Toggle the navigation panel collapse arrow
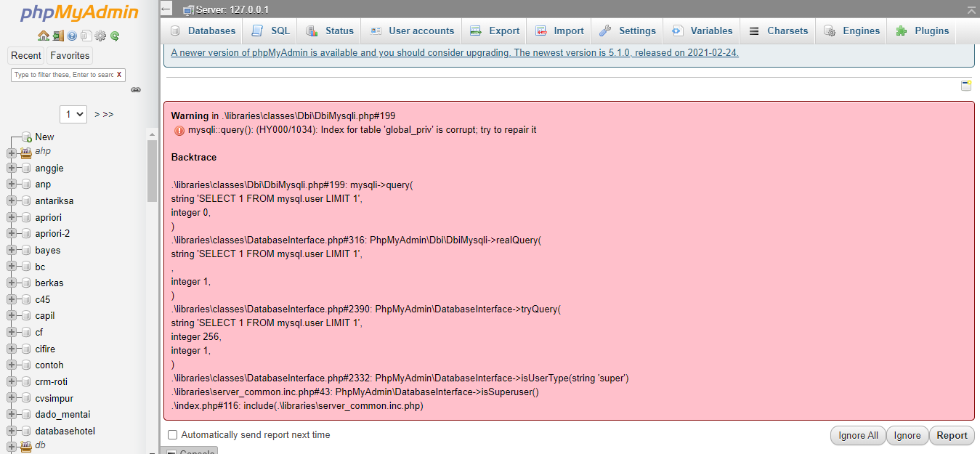 [166, 9]
